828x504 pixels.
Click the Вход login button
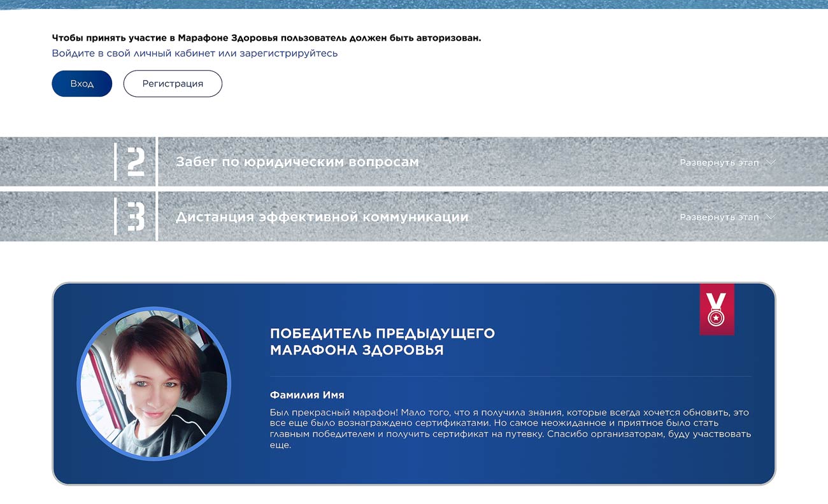click(82, 84)
